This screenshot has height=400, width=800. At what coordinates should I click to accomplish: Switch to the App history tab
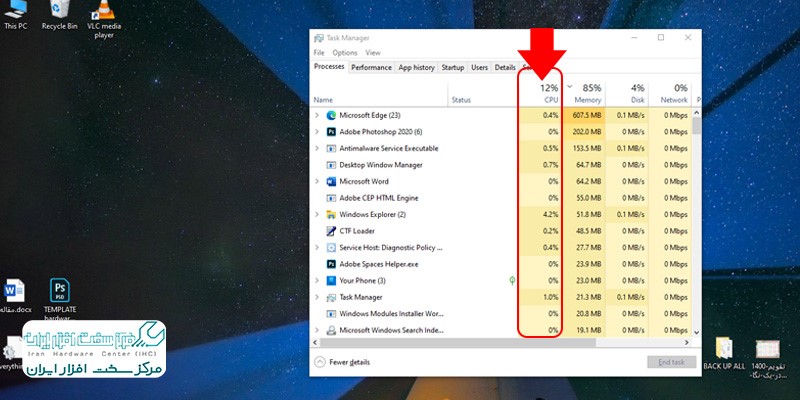(416, 67)
